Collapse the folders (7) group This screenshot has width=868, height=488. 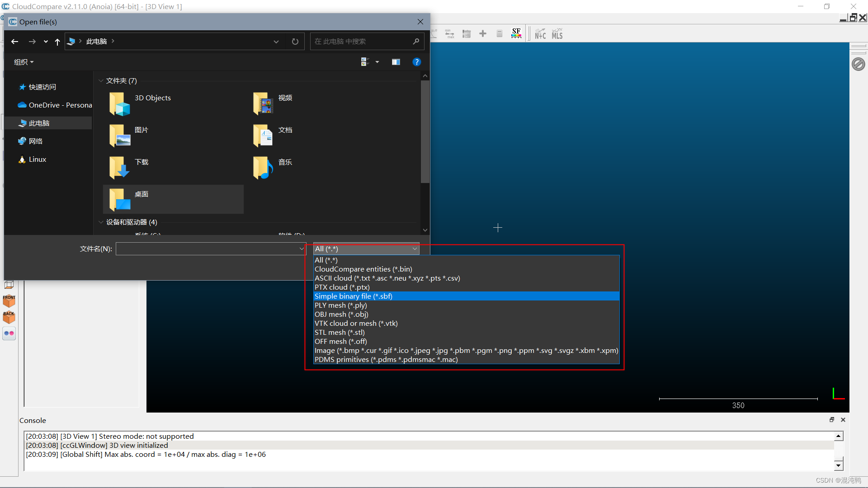[101, 81]
